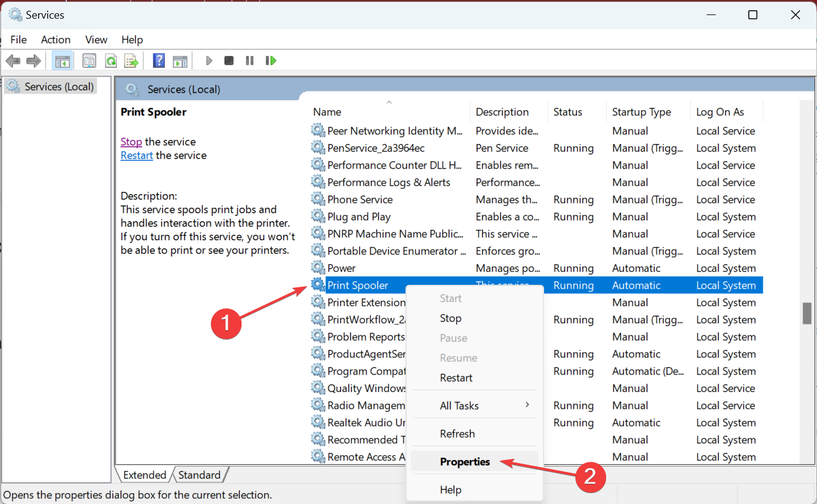Click the Restart the service link
The width and height of the screenshot is (817, 504).
click(137, 155)
